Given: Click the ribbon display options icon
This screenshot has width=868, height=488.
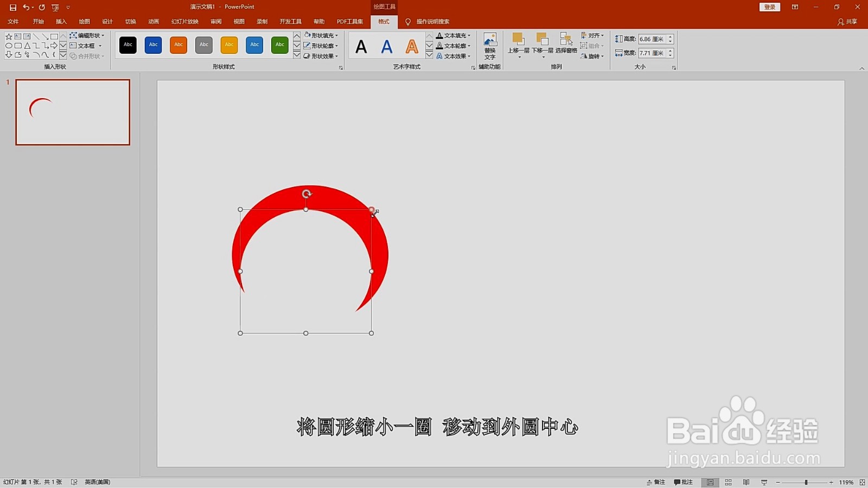Looking at the screenshot, I should tap(795, 7).
